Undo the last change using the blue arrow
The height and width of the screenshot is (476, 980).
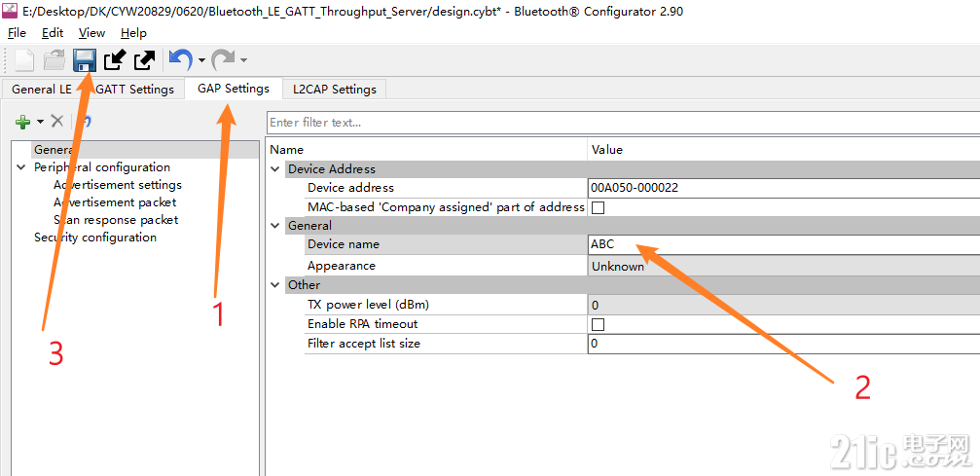[x=181, y=60]
